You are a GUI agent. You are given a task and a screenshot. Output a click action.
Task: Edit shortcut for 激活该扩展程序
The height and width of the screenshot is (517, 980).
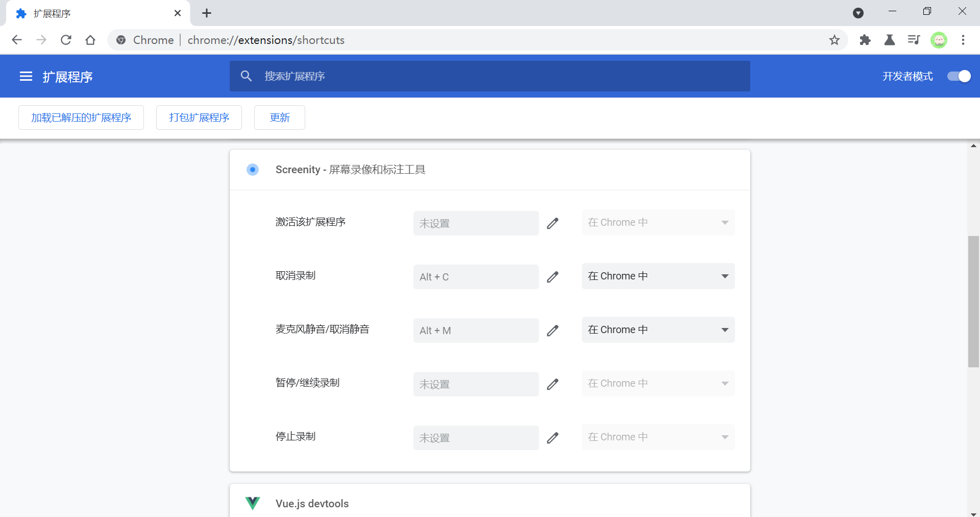click(553, 223)
